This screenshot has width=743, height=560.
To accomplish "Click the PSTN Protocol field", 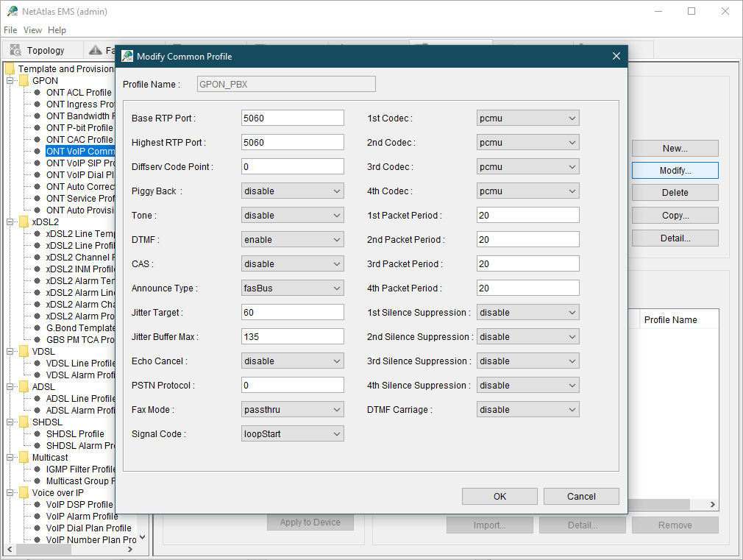I will [x=292, y=386].
